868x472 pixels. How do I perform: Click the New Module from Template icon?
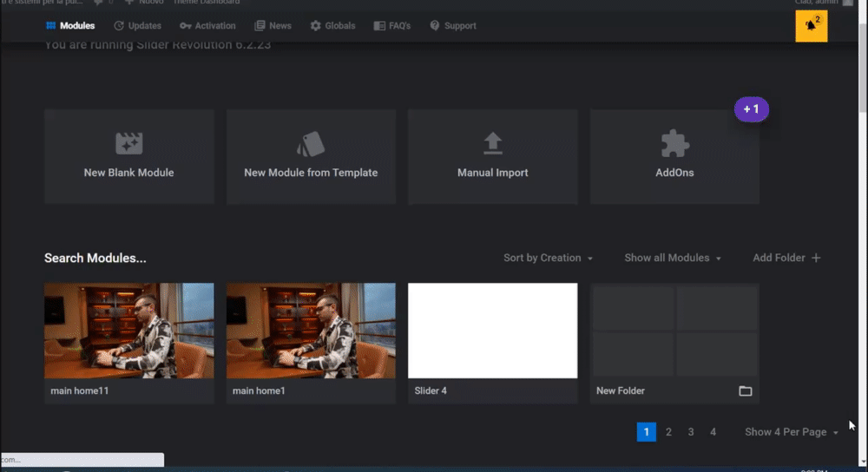(311, 143)
